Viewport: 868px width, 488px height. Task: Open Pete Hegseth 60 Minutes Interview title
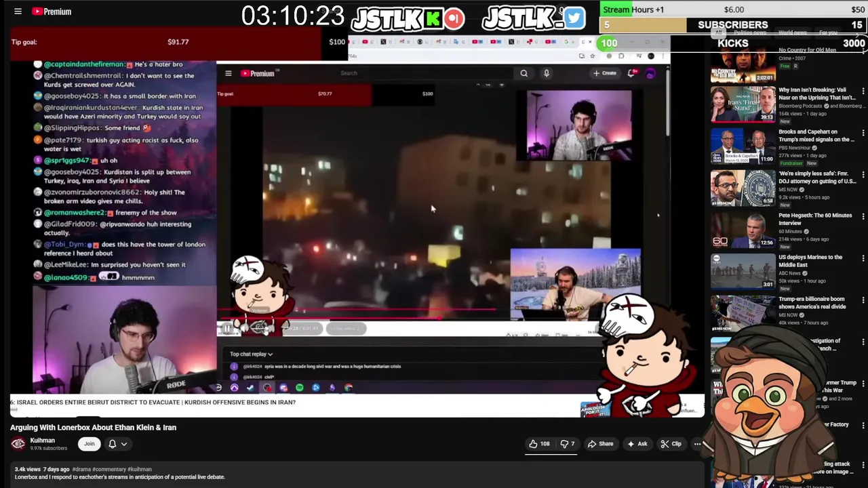815,219
